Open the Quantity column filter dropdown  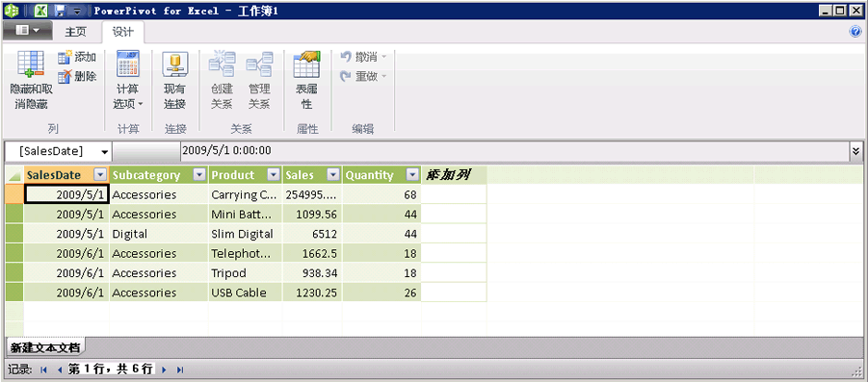[412, 175]
